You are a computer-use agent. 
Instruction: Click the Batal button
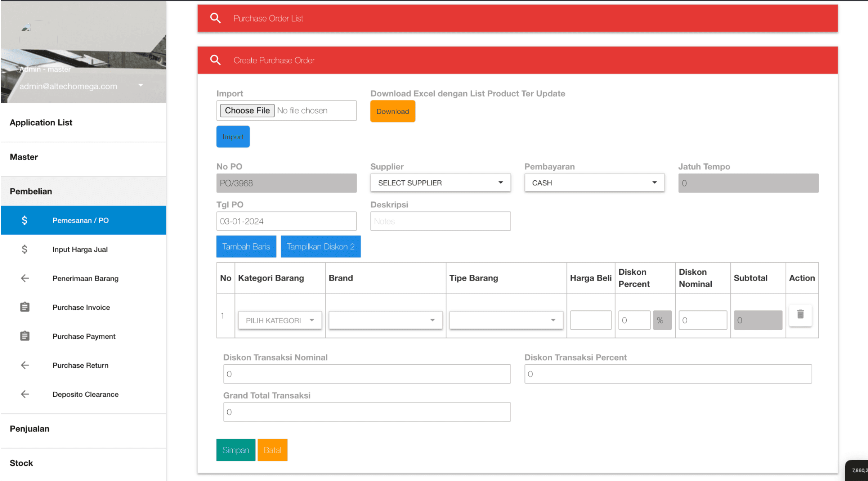[x=272, y=450]
